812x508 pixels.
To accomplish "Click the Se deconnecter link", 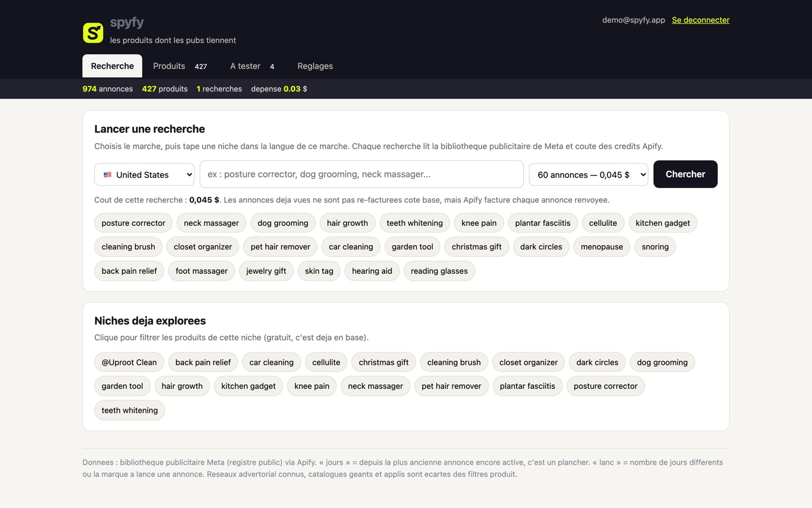I will [700, 20].
